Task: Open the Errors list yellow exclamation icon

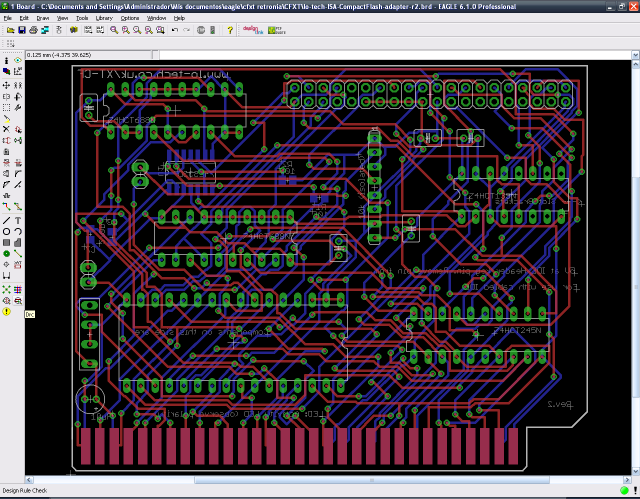Action: pos(6,312)
